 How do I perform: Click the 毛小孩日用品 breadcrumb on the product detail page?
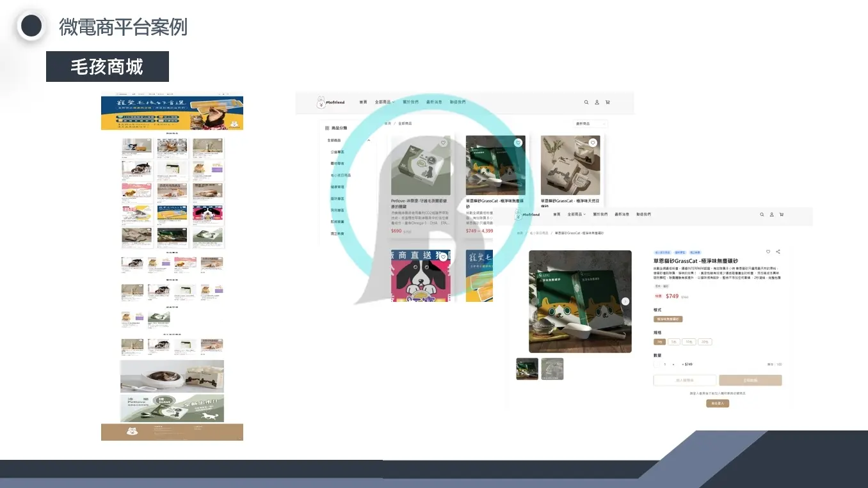[538, 233]
